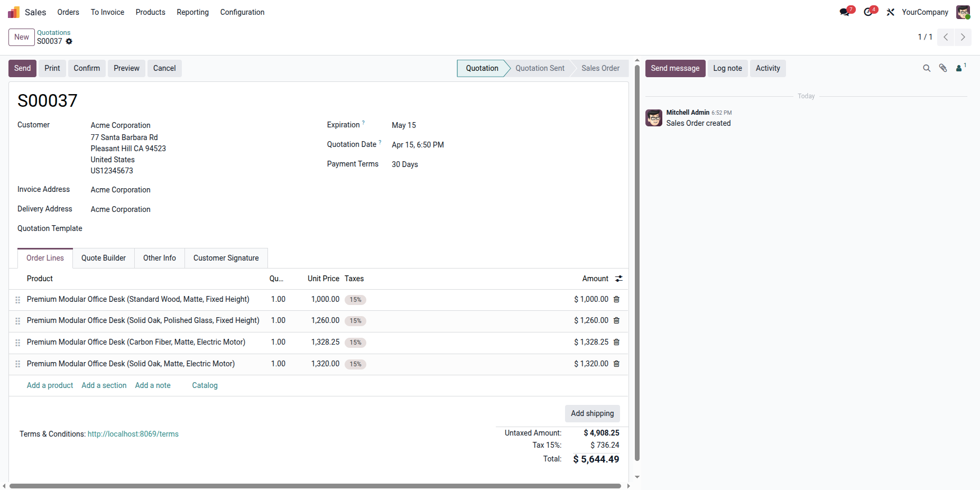Screen dimensions: 980x490
Task: Open the Sales app home icon
Action: 14,12
